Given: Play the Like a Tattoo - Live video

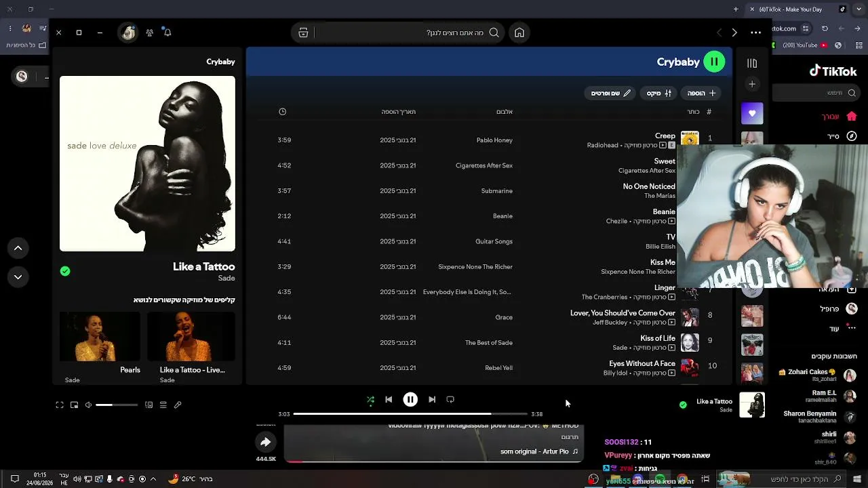Looking at the screenshot, I should click(191, 337).
